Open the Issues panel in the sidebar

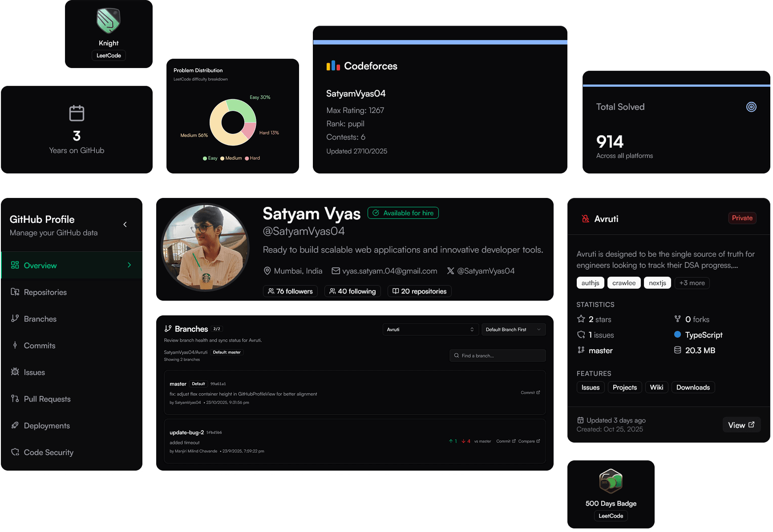34,372
